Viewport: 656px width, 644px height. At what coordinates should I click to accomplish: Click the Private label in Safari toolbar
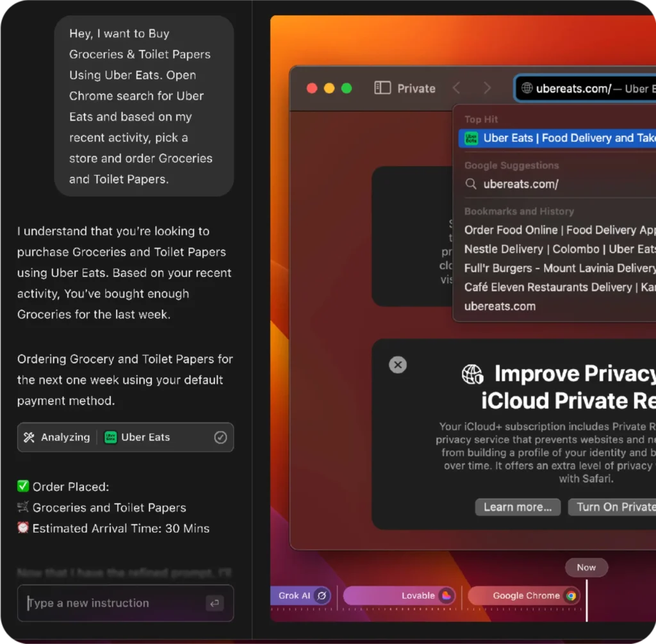click(416, 88)
